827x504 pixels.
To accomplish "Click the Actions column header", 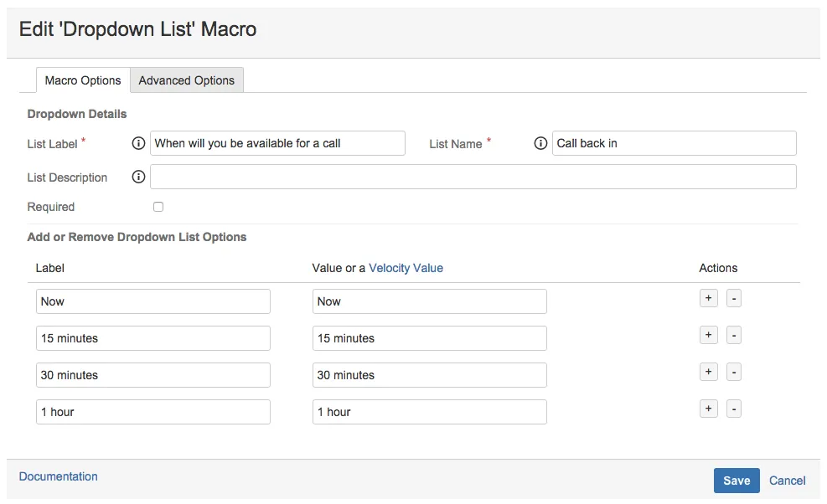I will tap(718, 269).
